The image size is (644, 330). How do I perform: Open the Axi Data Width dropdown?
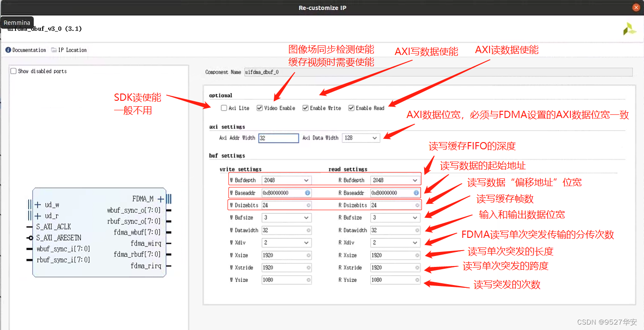click(x=361, y=138)
